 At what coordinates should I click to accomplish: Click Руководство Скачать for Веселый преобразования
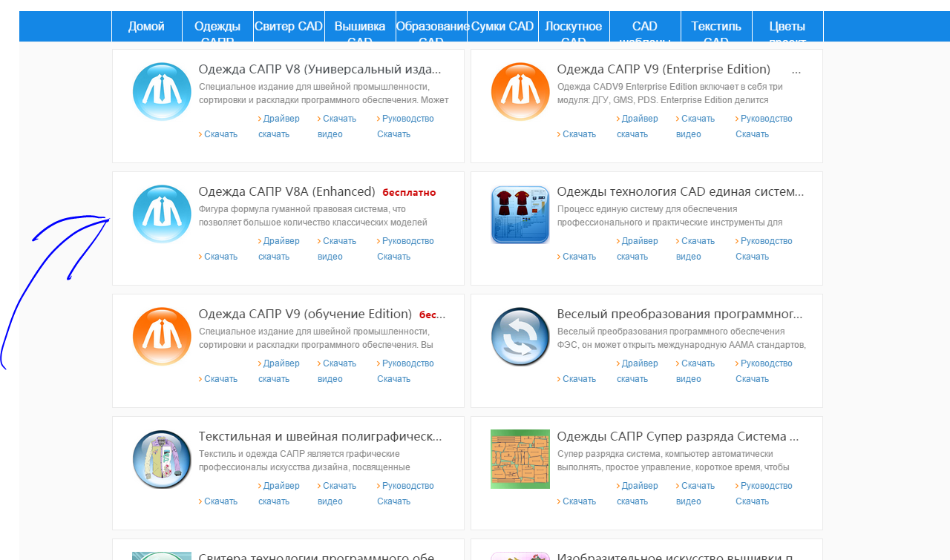click(x=764, y=371)
